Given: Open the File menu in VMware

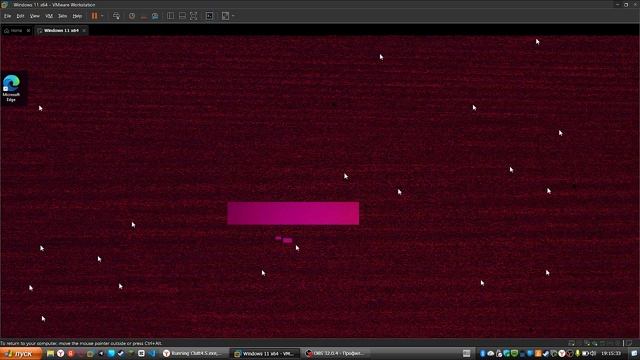Looking at the screenshot, I should coord(7,16).
